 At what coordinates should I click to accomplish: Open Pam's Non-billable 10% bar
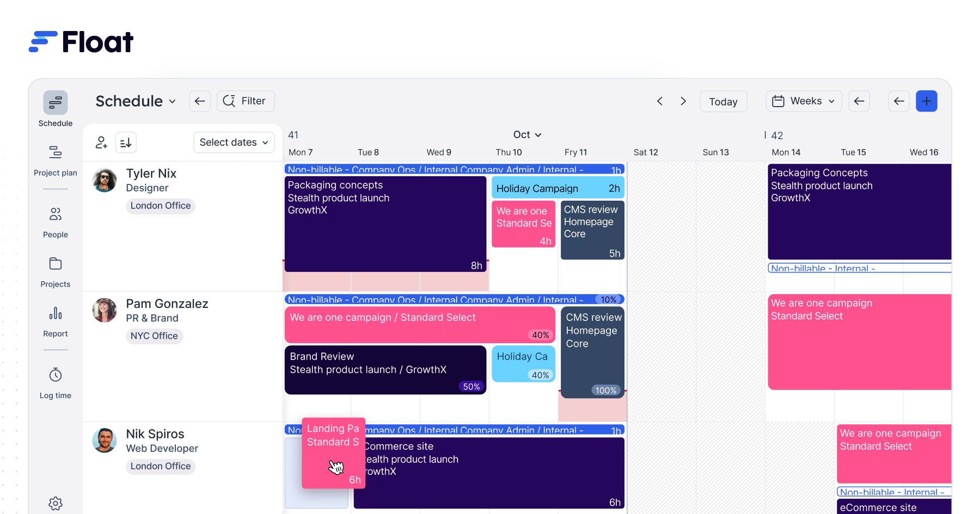pos(454,299)
